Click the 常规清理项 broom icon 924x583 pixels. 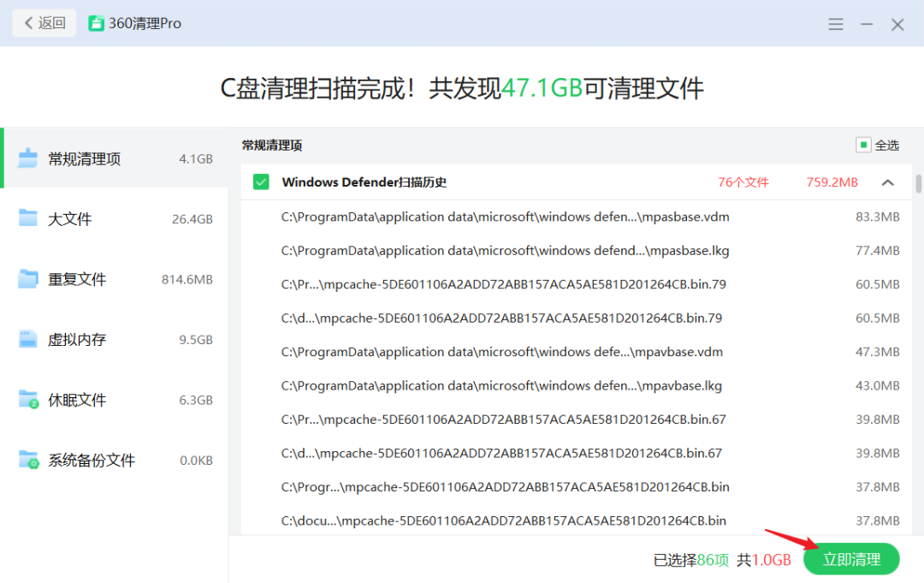click(x=27, y=158)
